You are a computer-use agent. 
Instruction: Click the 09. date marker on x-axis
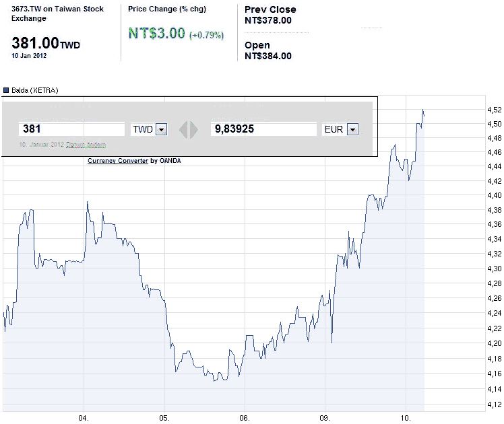(x=325, y=418)
